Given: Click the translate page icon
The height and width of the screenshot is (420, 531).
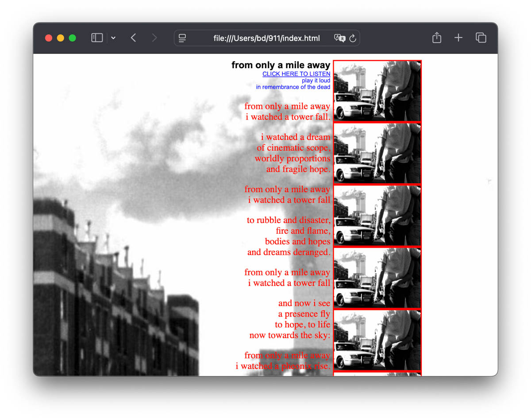Looking at the screenshot, I should (339, 38).
